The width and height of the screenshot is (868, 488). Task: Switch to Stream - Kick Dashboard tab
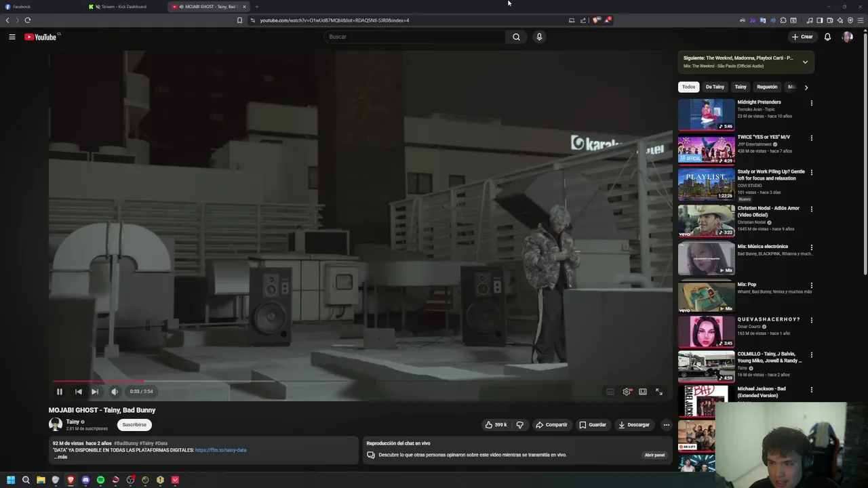tap(125, 7)
